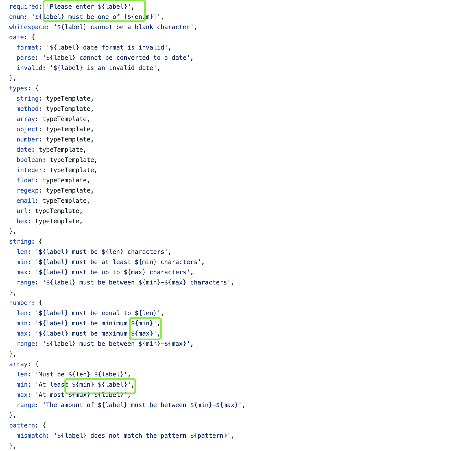Click the 'format' key under date

28,48
